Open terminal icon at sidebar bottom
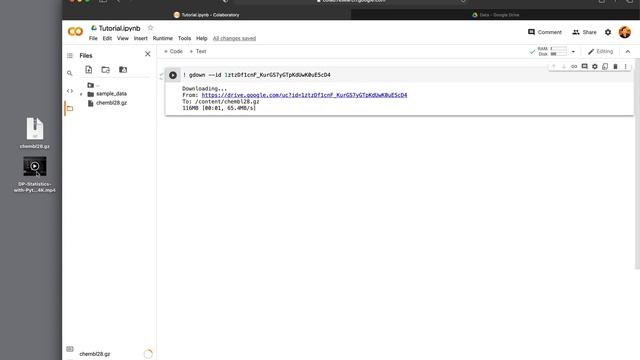 (x=70, y=349)
